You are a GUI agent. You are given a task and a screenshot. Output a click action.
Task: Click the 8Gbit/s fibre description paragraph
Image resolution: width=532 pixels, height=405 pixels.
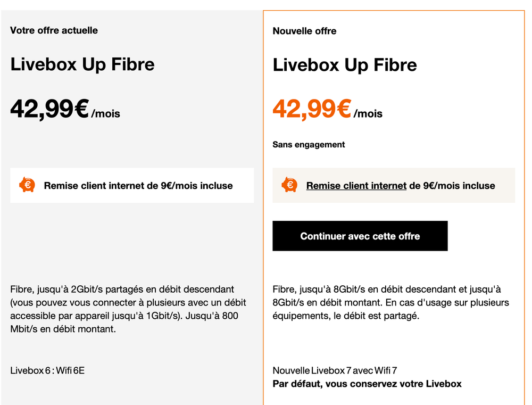(x=390, y=303)
